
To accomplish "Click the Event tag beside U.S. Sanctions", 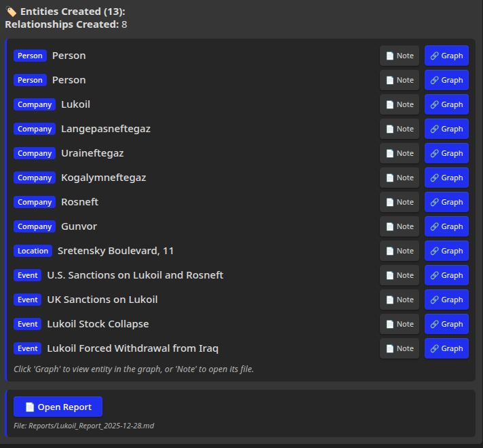I will [27, 275].
